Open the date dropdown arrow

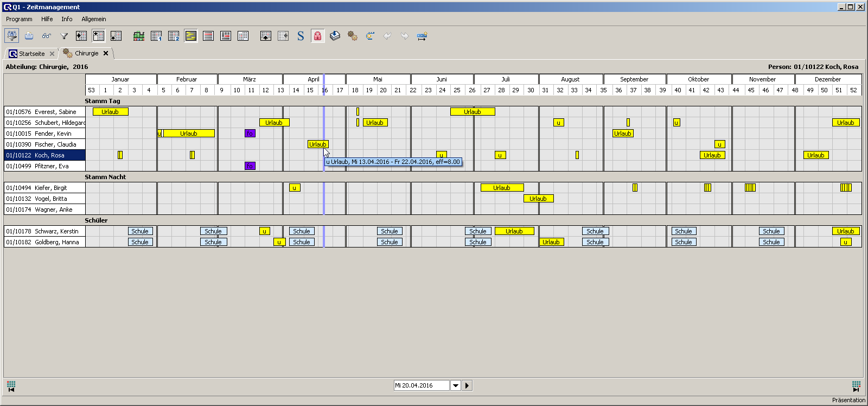coord(456,385)
